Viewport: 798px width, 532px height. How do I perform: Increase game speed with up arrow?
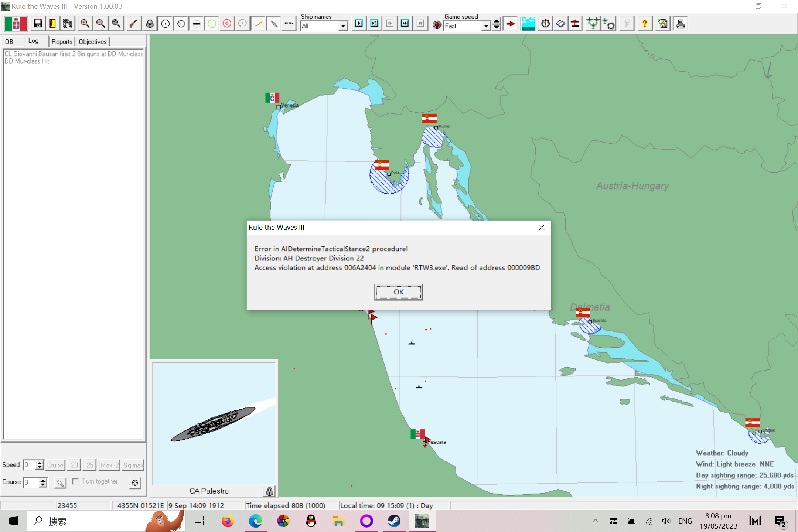497,21
